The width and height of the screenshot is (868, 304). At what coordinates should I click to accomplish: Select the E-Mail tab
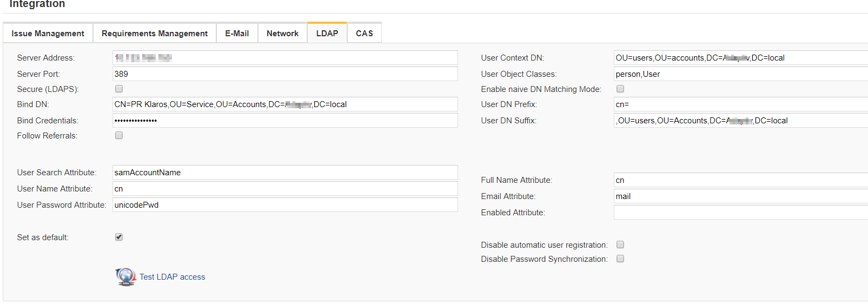pyautogui.click(x=237, y=34)
